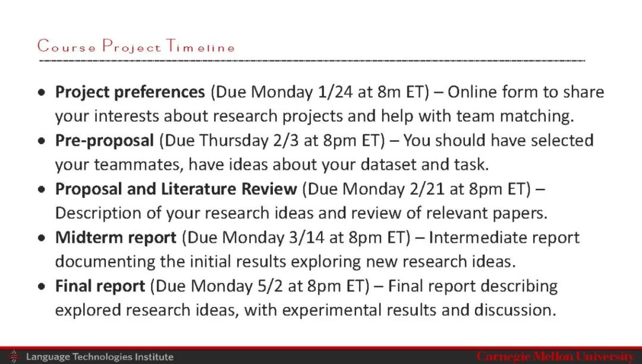Select the Proposal and Literature Review heading
This screenshot has height=364, width=642.
176,189
